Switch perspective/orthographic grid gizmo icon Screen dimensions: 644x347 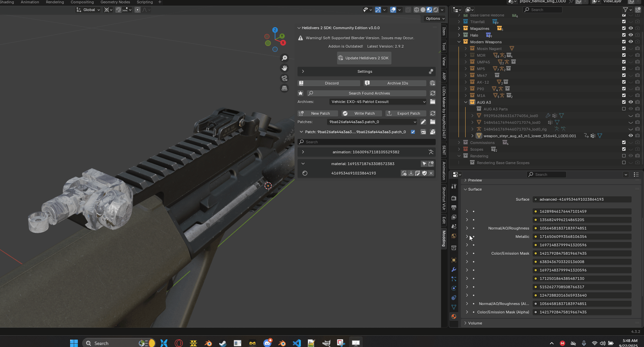point(284,88)
